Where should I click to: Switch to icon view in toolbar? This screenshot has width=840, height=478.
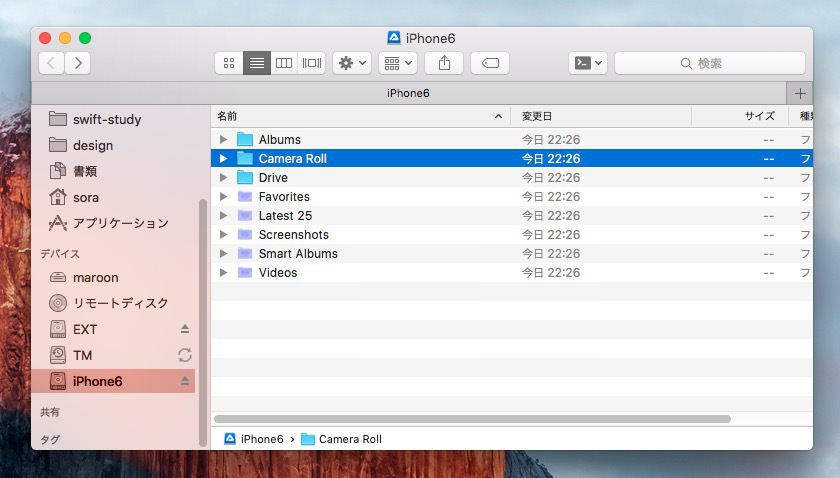coord(229,63)
